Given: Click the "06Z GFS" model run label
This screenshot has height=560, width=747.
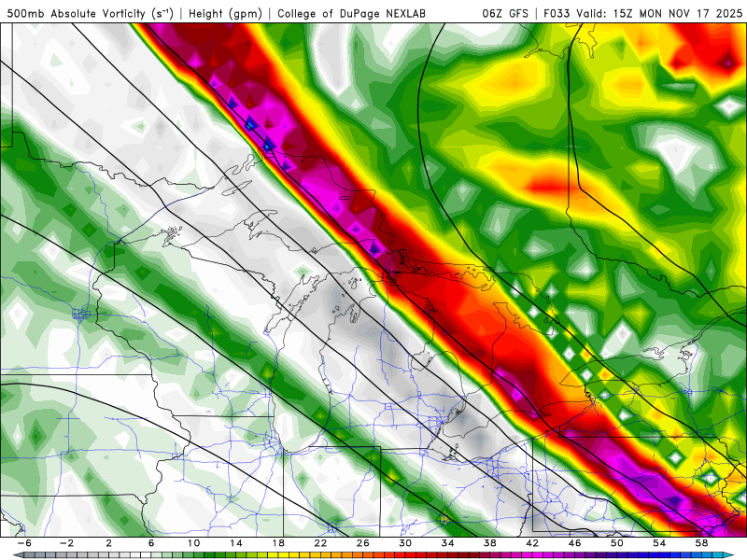Looking at the screenshot, I should click(x=505, y=14).
